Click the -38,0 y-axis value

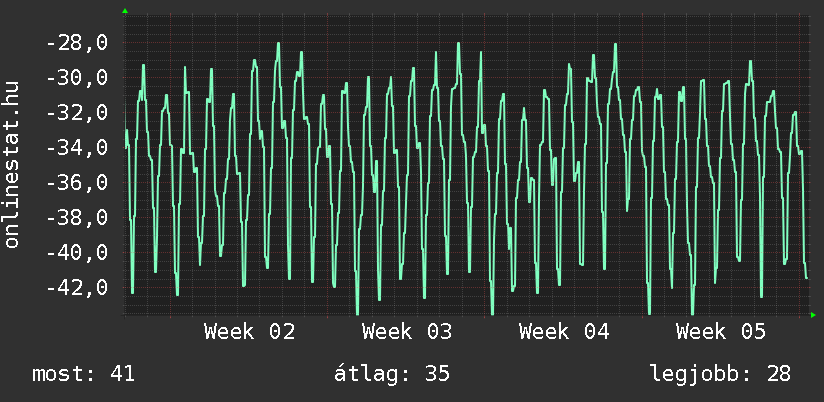coord(76,218)
